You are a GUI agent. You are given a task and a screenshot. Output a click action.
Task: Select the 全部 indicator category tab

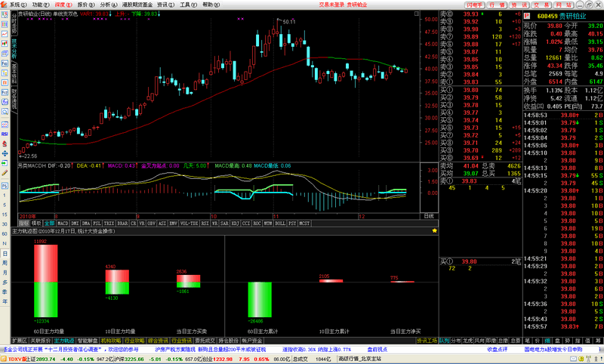click(x=49, y=224)
